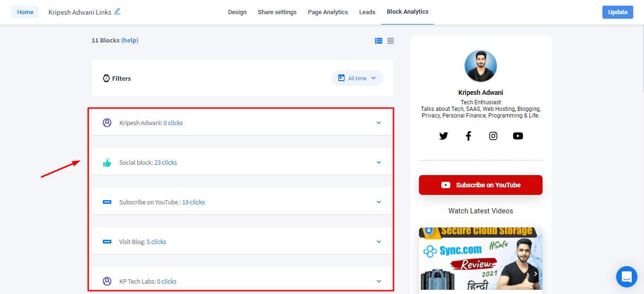Viewport: 644px width, 294px height.
Task: Switch to compact list view icon
Action: pyautogui.click(x=391, y=41)
